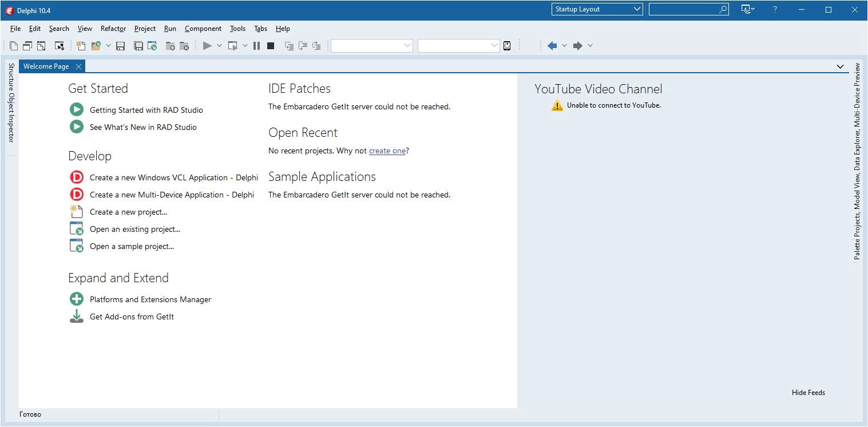Open the Edit menu

(35, 29)
